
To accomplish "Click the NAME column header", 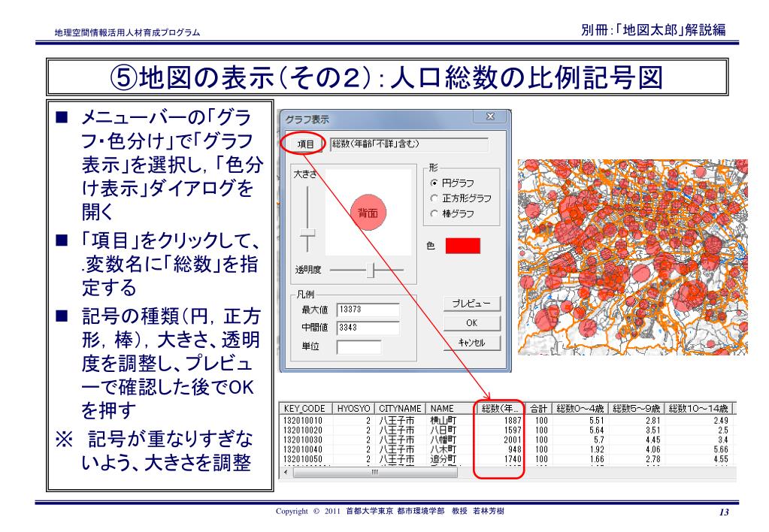I will [451, 409].
